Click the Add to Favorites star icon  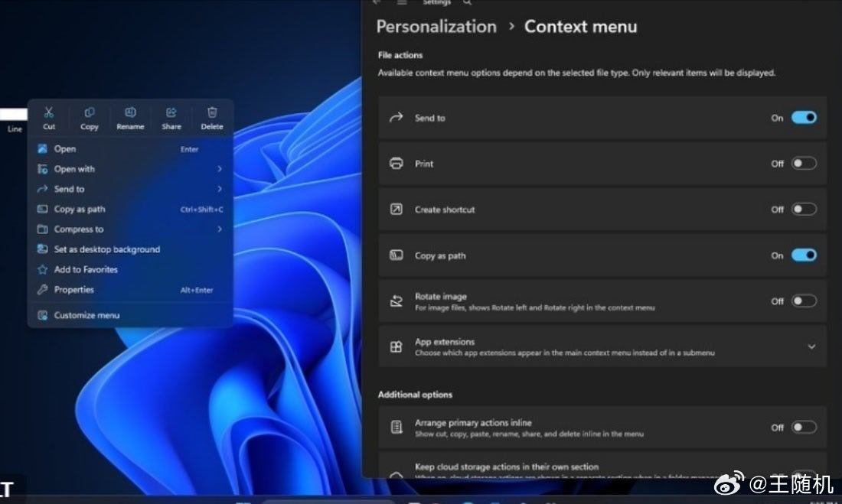(x=42, y=269)
